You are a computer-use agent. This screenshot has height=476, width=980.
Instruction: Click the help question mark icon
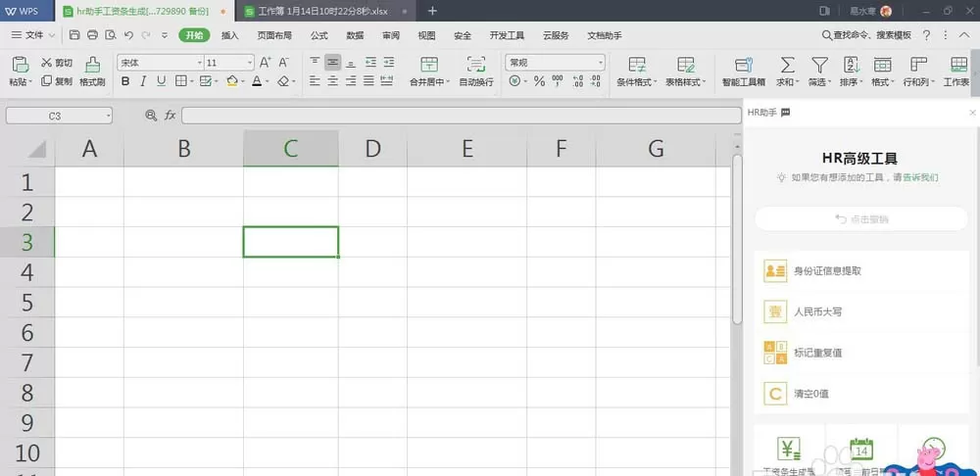tap(926, 35)
